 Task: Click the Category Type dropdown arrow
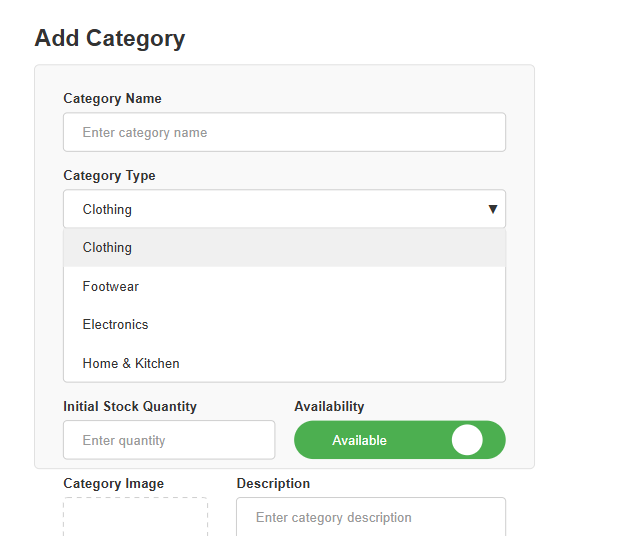point(493,209)
